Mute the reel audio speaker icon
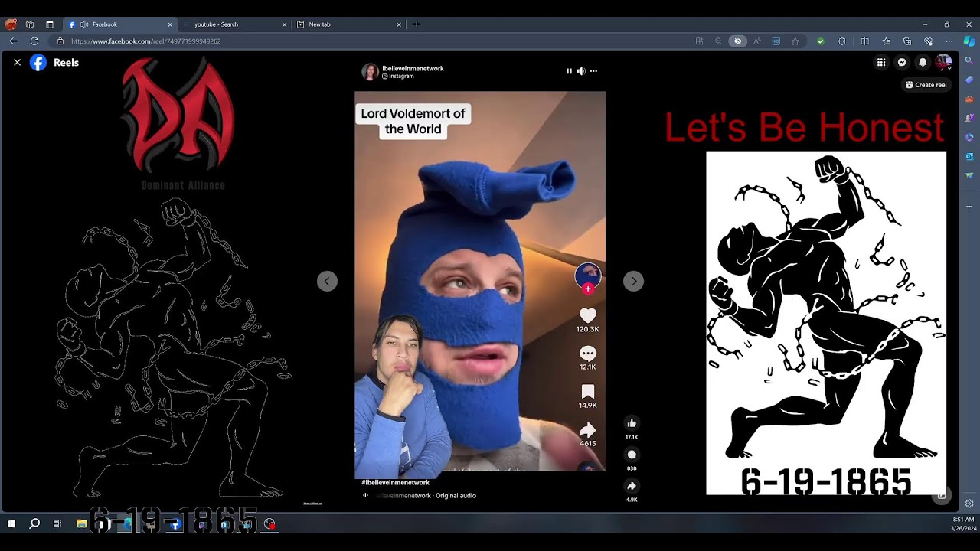Image resolution: width=980 pixels, height=551 pixels. tap(581, 71)
